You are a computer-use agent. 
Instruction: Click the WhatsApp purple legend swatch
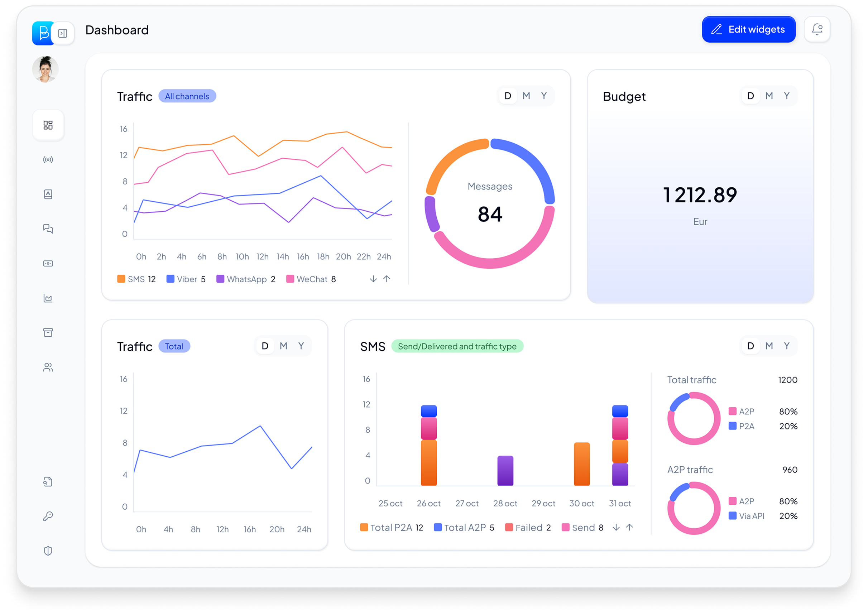(220, 279)
